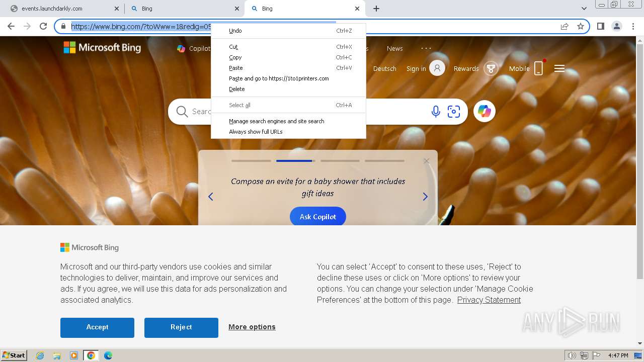Close the active Bing tab
Image resolution: width=644 pixels, height=362 pixels.
click(357, 9)
